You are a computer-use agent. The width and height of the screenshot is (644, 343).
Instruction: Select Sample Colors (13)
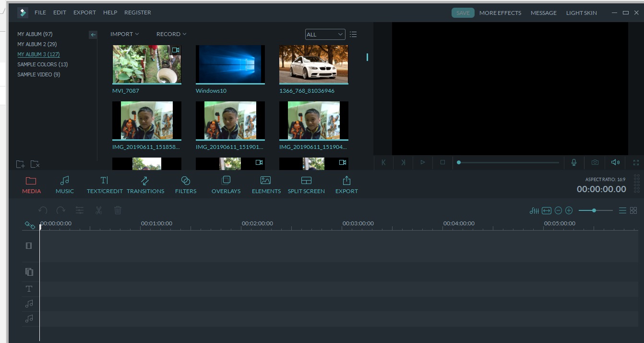click(43, 64)
